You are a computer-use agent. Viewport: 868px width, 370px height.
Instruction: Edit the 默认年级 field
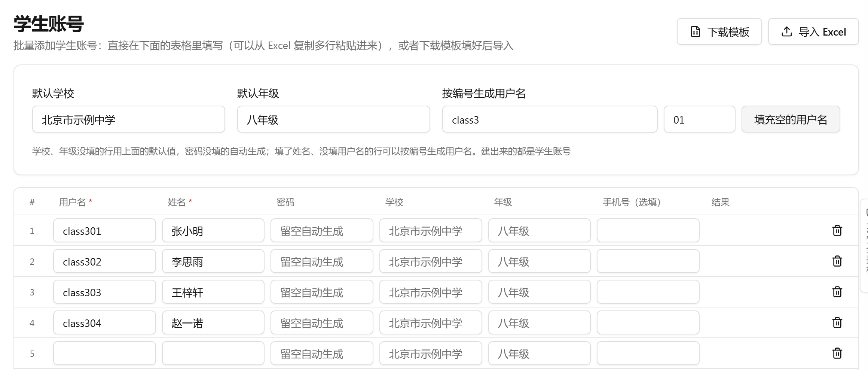333,119
